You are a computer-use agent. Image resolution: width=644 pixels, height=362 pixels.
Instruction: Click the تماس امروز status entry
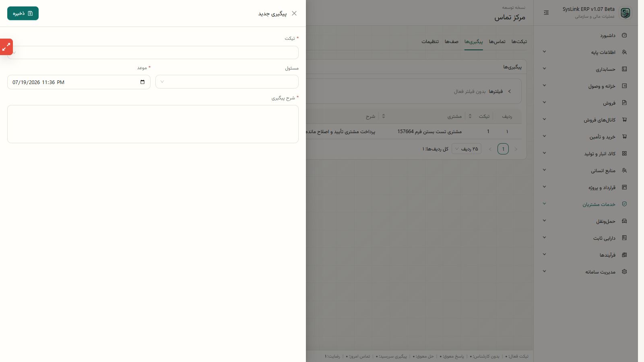pyautogui.click(x=358, y=356)
